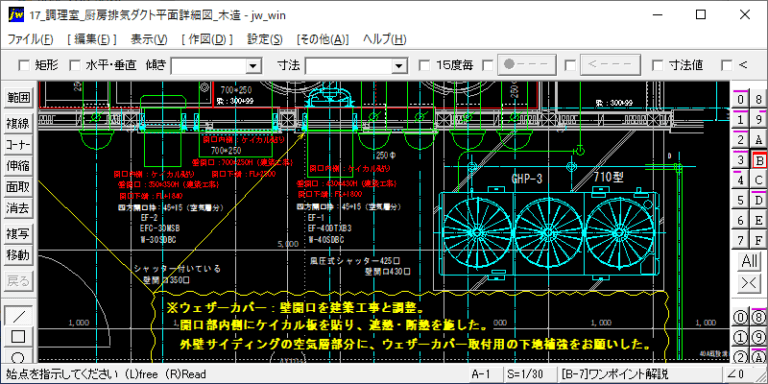The height and width of the screenshot is (384, 768).
Task: Click the >< layer toggle button
Action: [x=749, y=282]
